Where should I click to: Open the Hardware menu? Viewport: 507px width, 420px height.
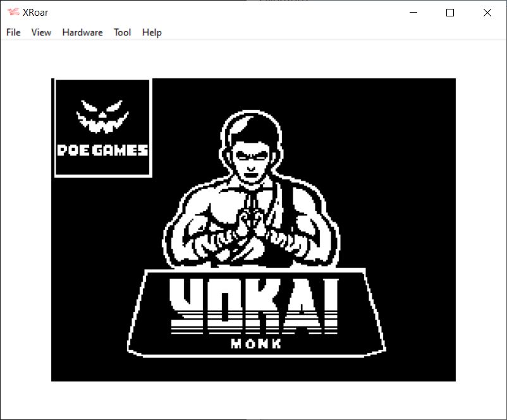tap(82, 32)
